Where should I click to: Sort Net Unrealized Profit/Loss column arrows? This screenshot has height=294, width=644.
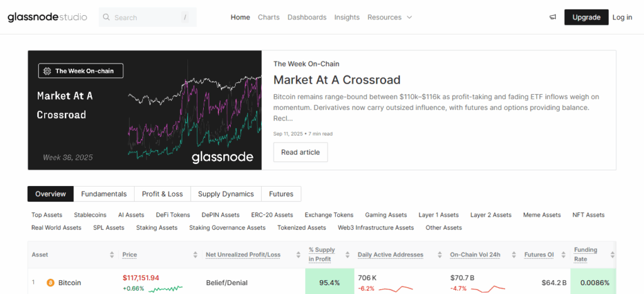pos(298,254)
